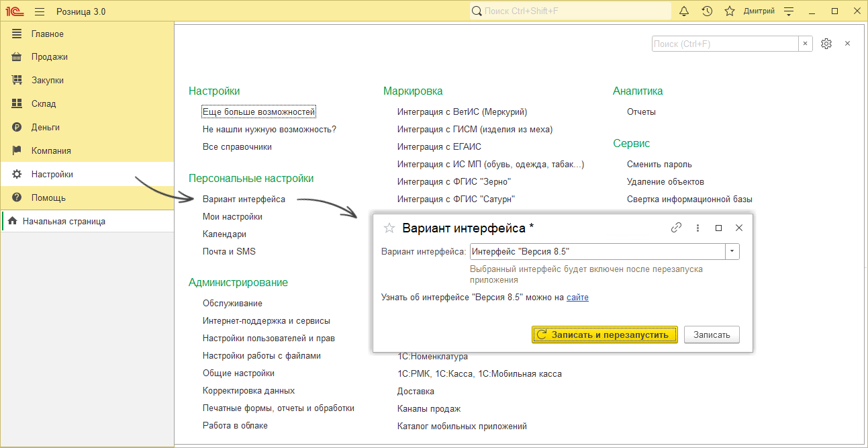Close the Вариант интерфейса dialog
Image resolution: width=868 pixels, height=448 pixels.
(x=739, y=228)
